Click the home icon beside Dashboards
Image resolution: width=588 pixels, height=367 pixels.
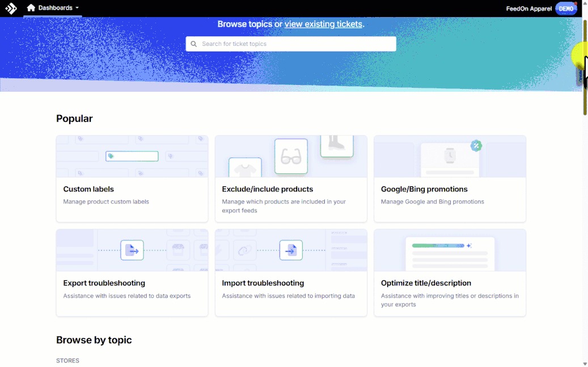click(31, 8)
